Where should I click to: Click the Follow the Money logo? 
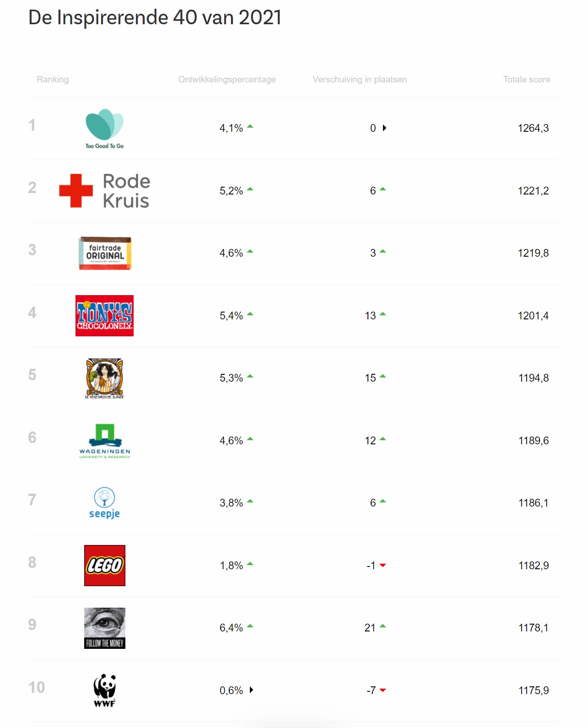click(x=104, y=628)
